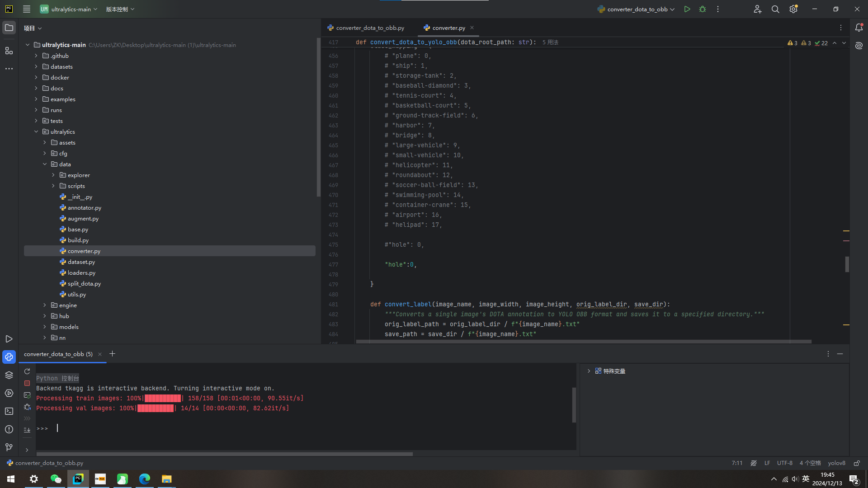Run converter_dota_to_obb with the green Run button
Image resolution: width=868 pixels, height=488 pixels.
[687, 9]
